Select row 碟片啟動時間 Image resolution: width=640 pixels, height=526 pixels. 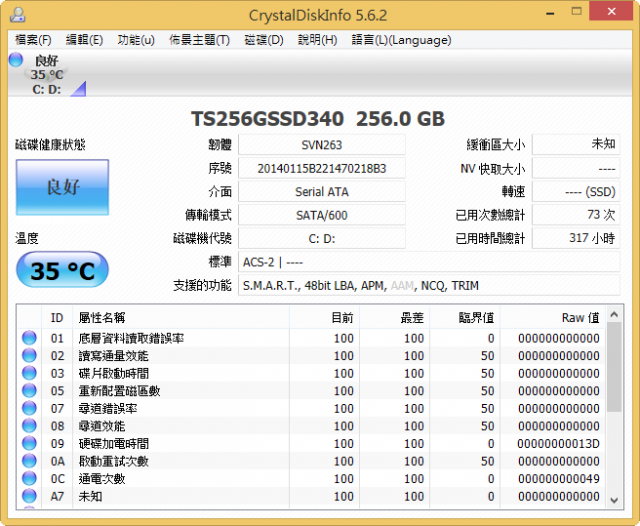(312, 373)
